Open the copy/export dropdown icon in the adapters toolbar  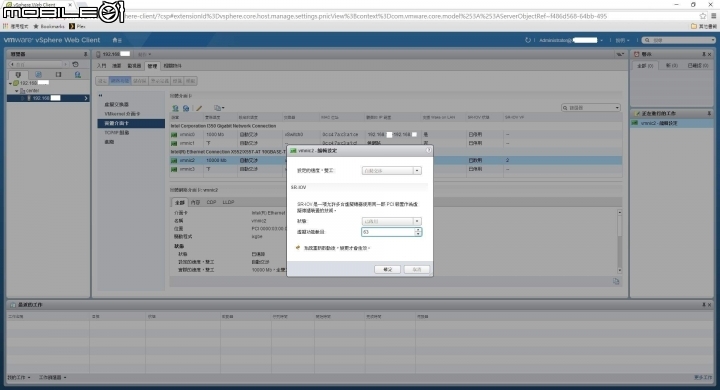(x=219, y=108)
